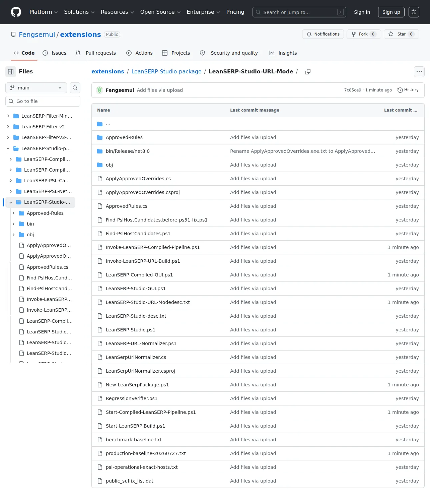Open the Fengsemul owner link
Viewport: 430px width, 504px height.
pyautogui.click(x=37, y=35)
